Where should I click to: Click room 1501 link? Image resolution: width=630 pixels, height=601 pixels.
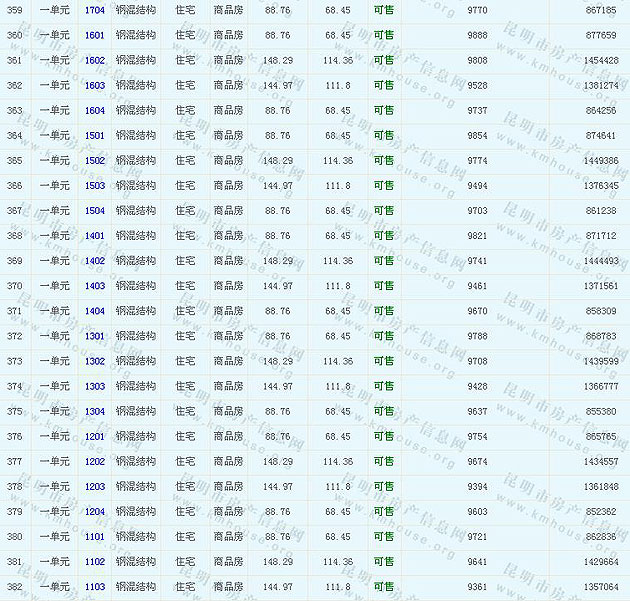(95, 135)
